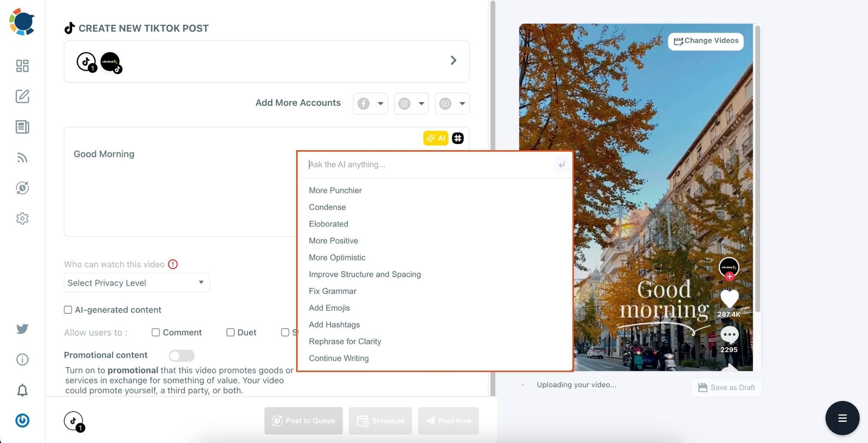The width and height of the screenshot is (868, 443).
Task: Select the compose post icon in sidebar
Action: click(22, 96)
